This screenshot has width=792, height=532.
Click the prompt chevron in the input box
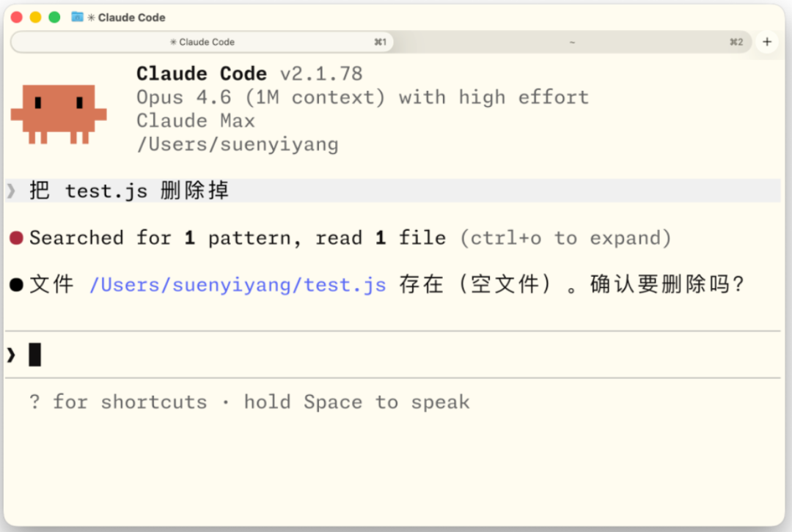click(x=11, y=355)
